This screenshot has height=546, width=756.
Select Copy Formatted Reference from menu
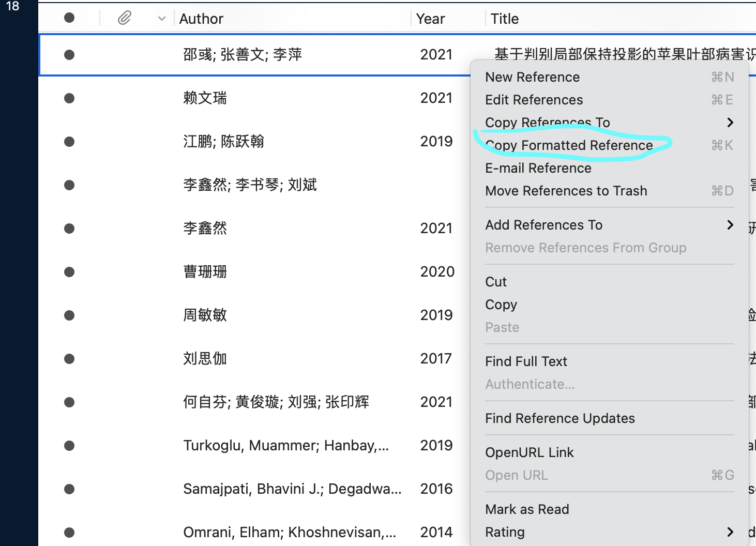click(569, 145)
